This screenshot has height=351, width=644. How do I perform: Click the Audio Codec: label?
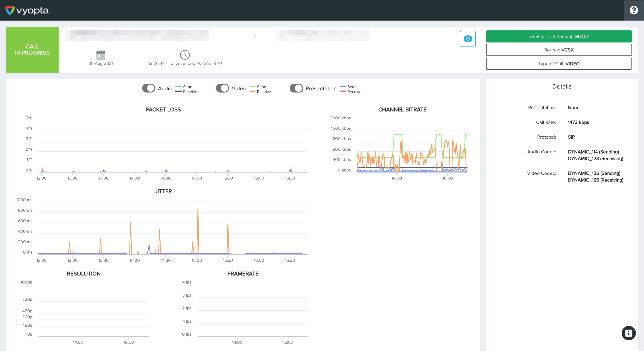coord(541,152)
